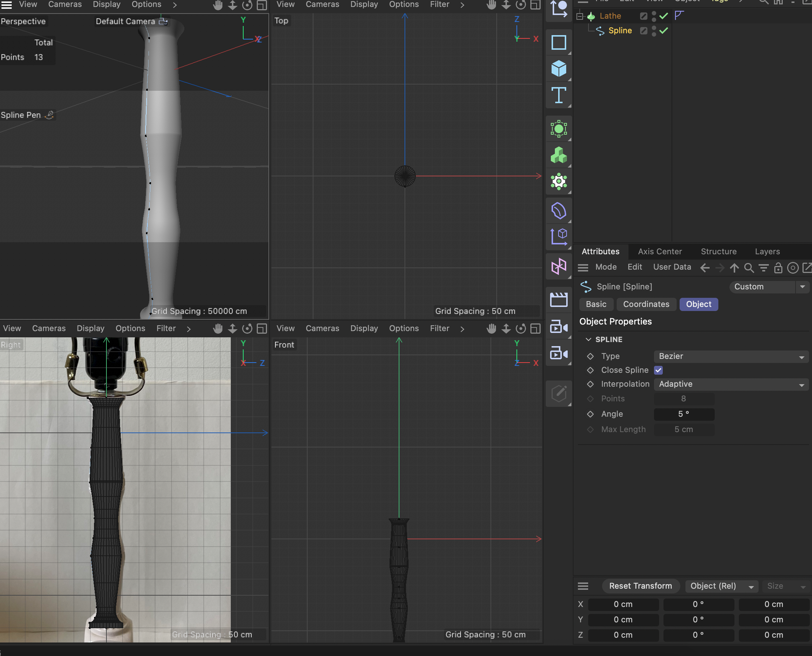Click the lock icon in the Attributes manager
The width and height of the screenshot is (812, 656).
(778, 267)
